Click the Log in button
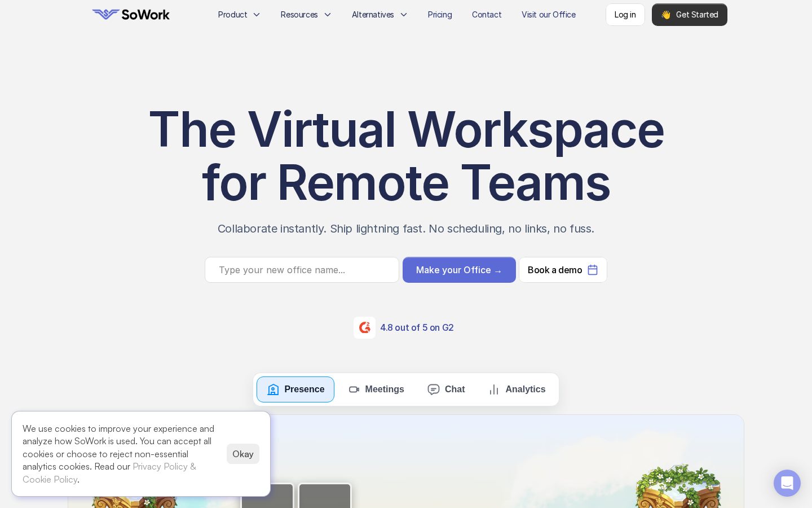Screen dimensions: 812x508 tap(625, 15)
